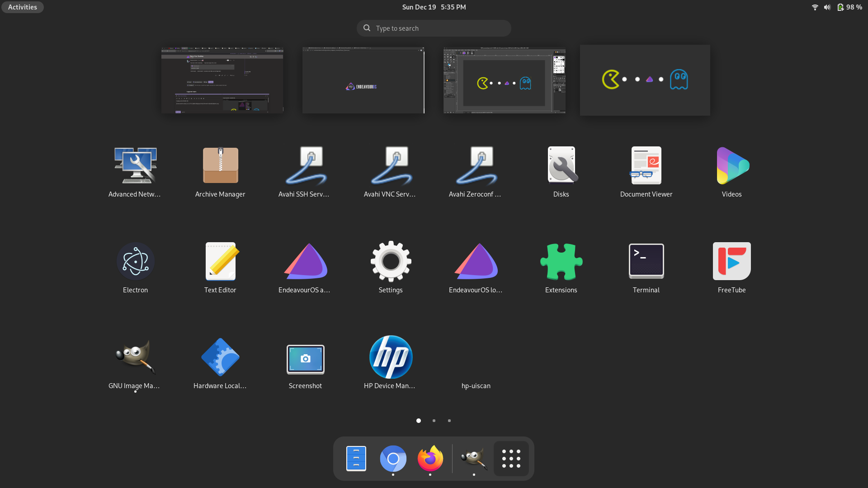
Task: Open the Archive Manager app
Action: click(x=220, y=166)
